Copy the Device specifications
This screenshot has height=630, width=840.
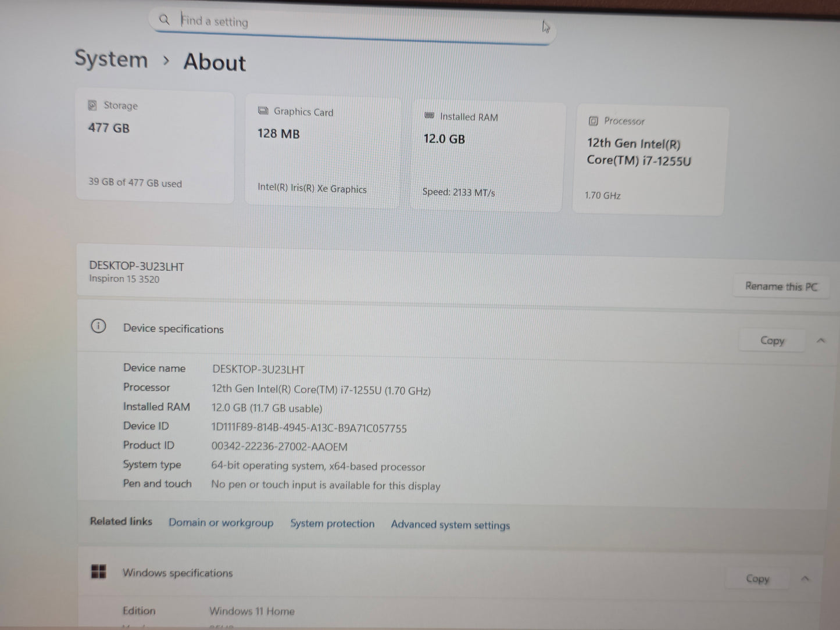click(772, 341)
